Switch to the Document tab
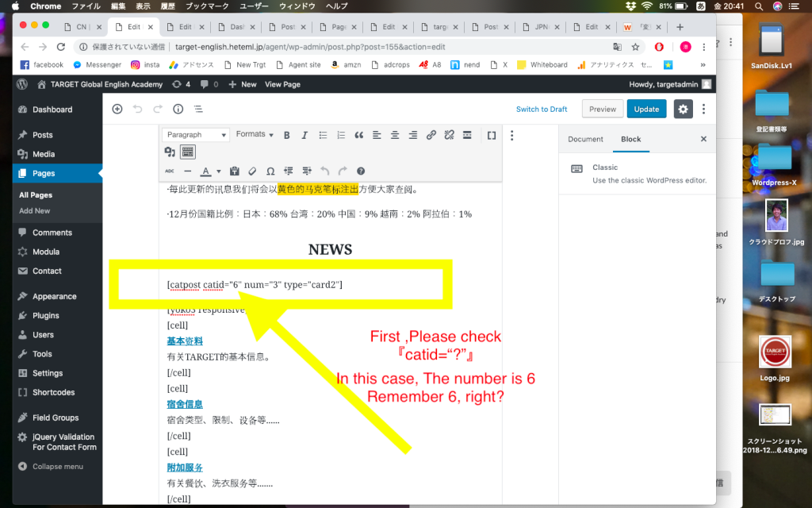 585,139
